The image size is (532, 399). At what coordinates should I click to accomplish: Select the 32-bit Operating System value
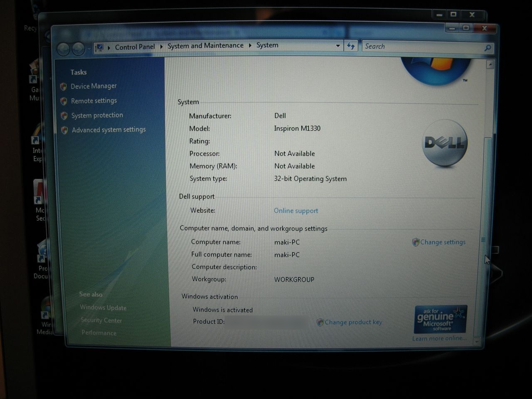click(x=310, y=179)
